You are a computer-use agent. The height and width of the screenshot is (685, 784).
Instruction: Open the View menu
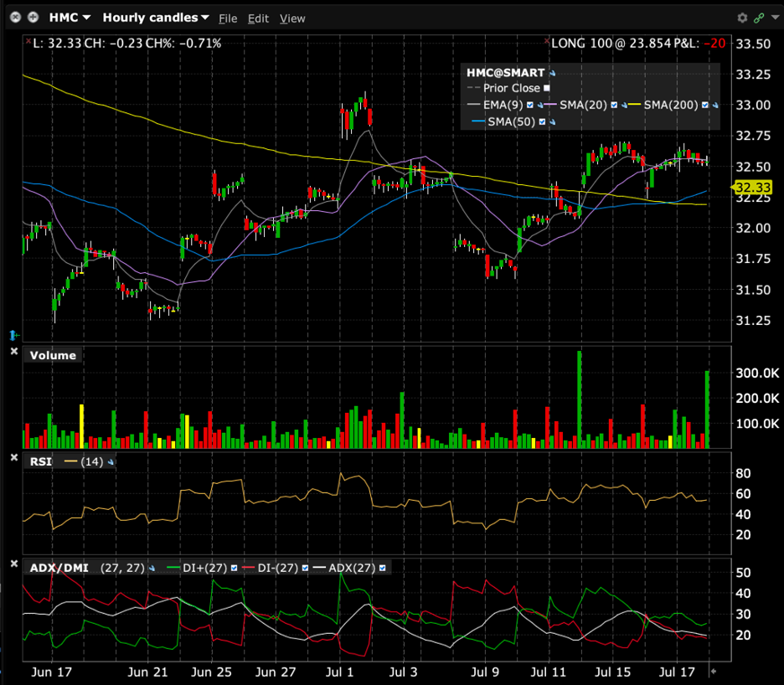coord(292,18)
